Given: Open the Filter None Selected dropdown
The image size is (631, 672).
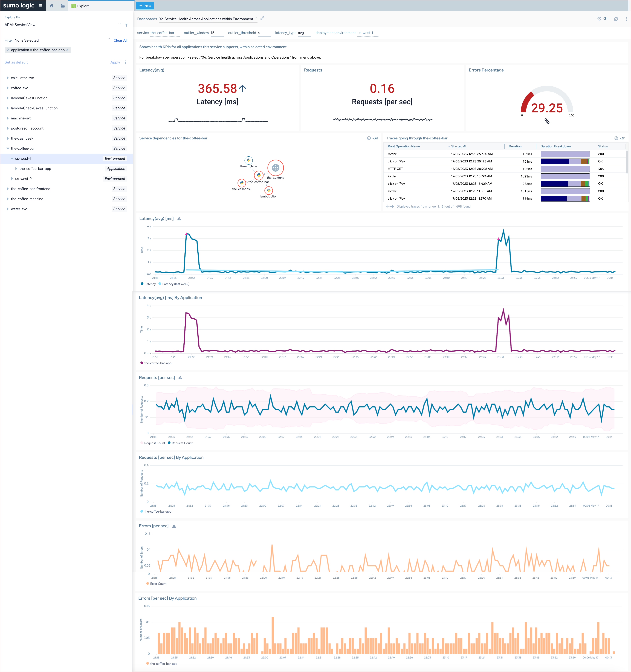Looking at the screenshot, I should tap(57, 40).
